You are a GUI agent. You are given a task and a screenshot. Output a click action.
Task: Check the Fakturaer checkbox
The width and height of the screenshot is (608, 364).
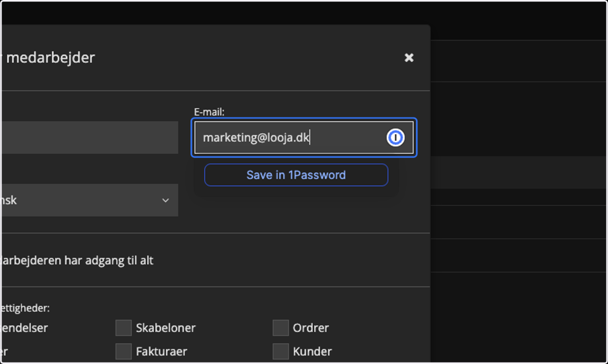[124, 351]
